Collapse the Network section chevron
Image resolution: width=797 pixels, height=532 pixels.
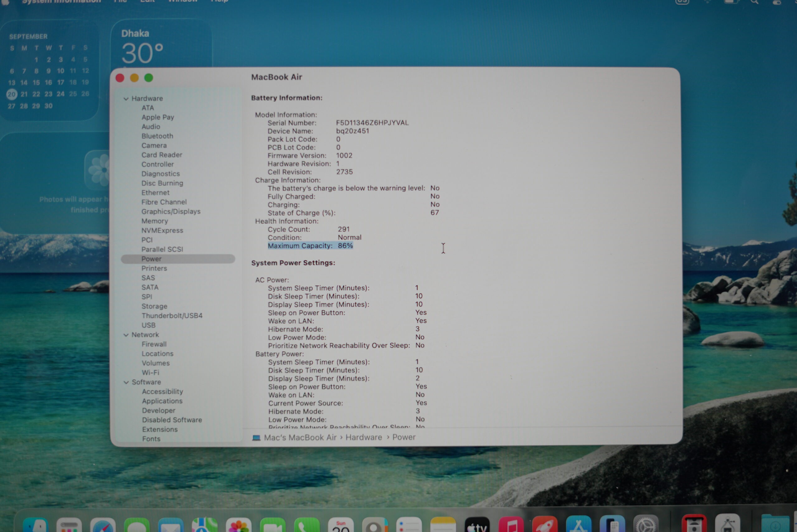pyautogui.click(x=126, y=335)
